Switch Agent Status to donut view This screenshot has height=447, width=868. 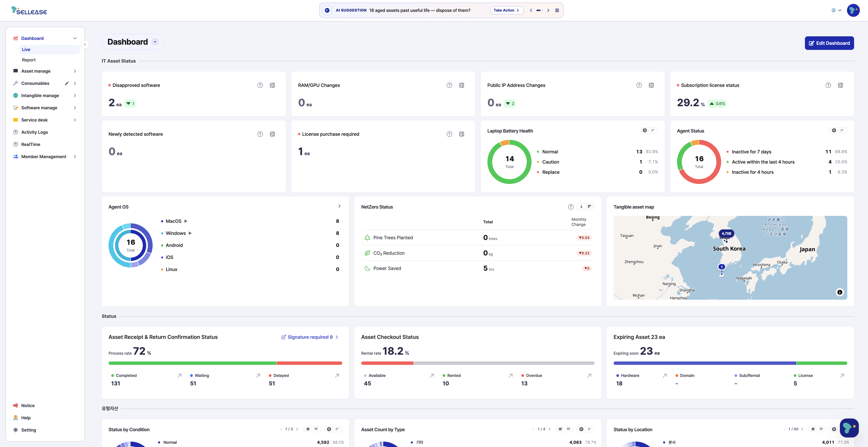(834, 131)
